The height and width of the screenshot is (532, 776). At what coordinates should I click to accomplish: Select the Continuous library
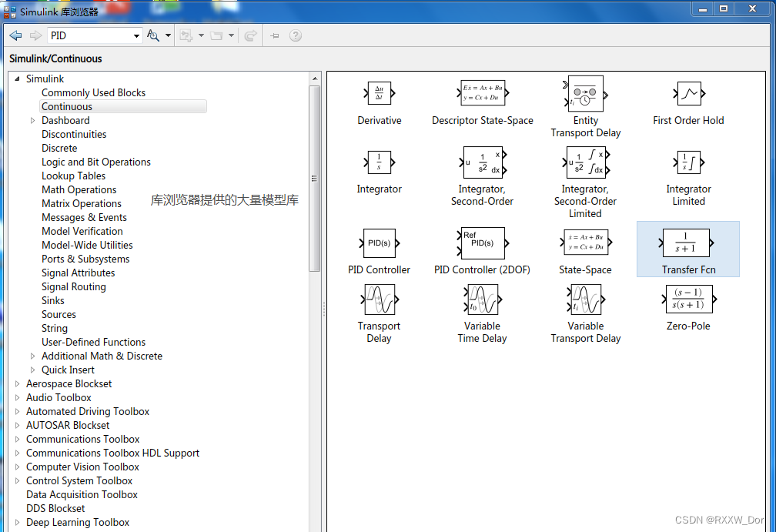(x=122, y=106)
